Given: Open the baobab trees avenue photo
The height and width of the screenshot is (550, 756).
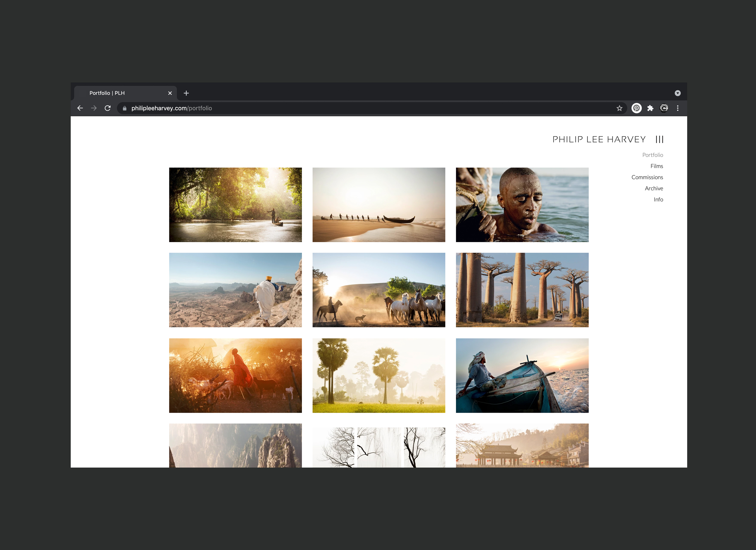Looking at the screenshot, I should 522,290.
